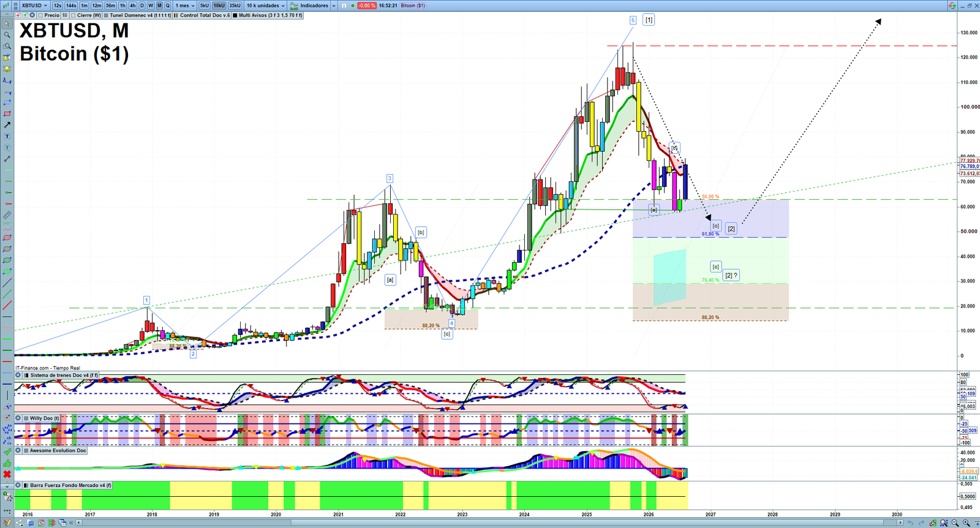Screen dimensions: 980x528
Task: Select the magnifier zoom tool
Action: click(x=7, y=35)
